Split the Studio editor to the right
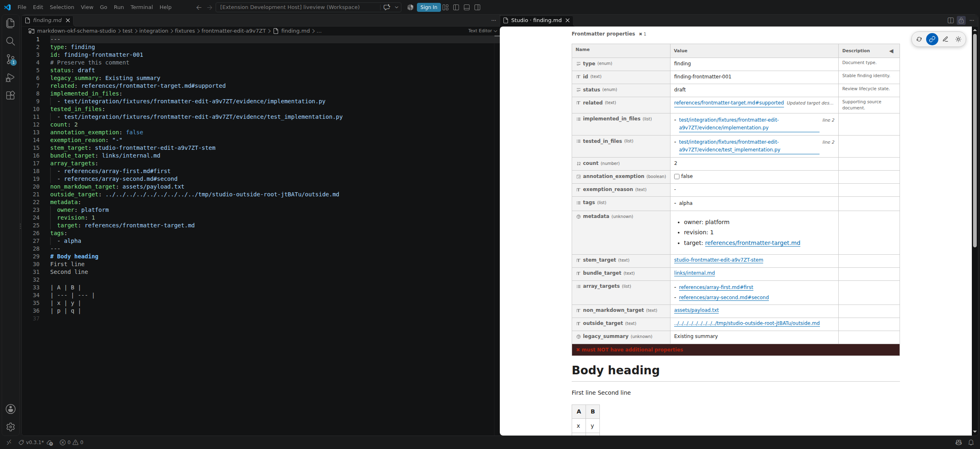Viewport: 980px width, 449px height. pyautogui.click(x=951, y=20)
